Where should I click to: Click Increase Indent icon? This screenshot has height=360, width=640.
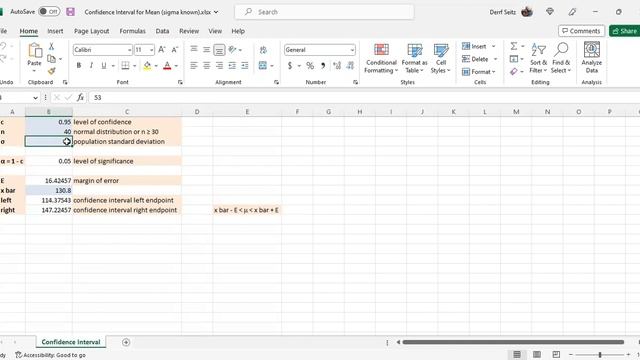(x=245, y=65)
